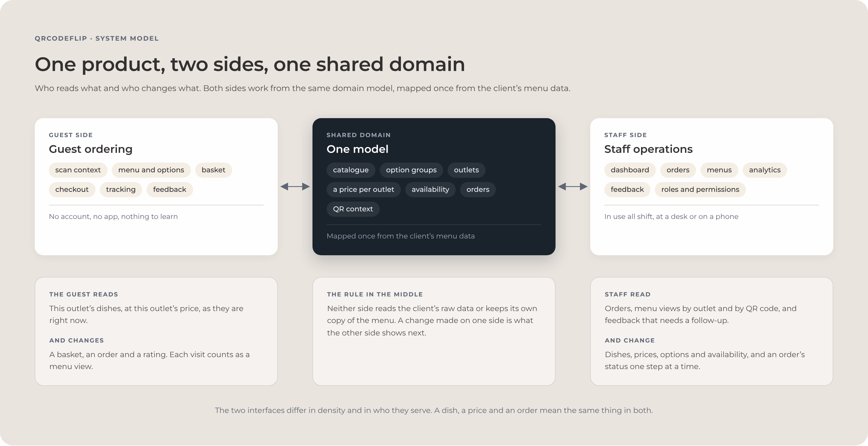Click the 'scan context' chip under Guest ordering
This screenshot has width=868, height=446.
coord(78,170)
